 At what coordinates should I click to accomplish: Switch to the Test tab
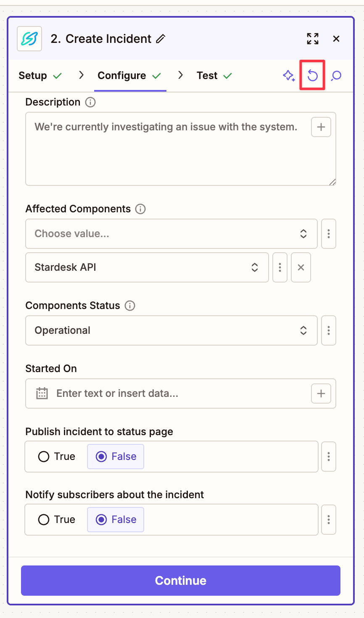pyautogui.click(x=208, y=75)
